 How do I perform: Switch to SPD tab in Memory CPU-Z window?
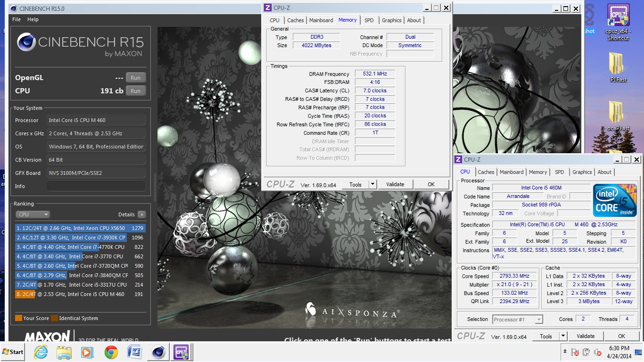click(x=369, y=20)
